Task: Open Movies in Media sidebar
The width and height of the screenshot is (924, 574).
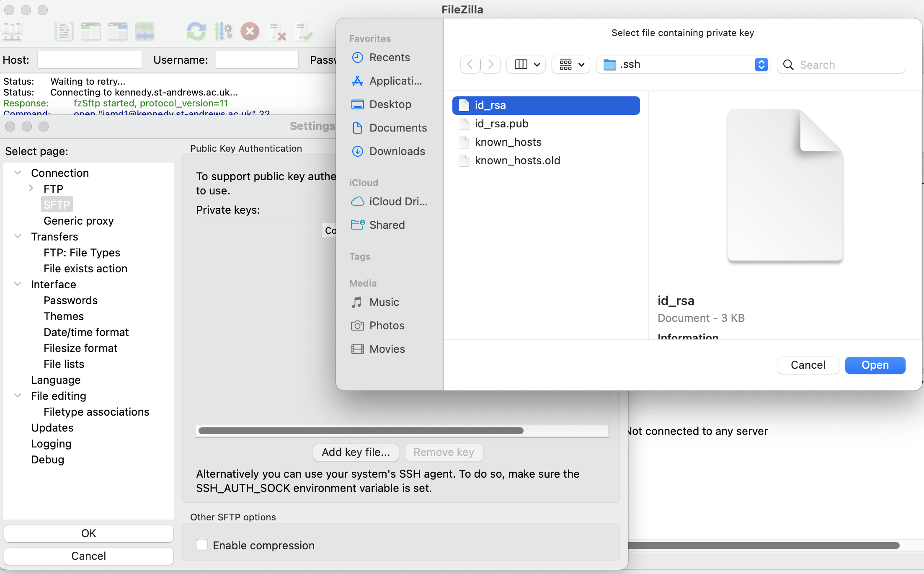Action: (390, 349)
